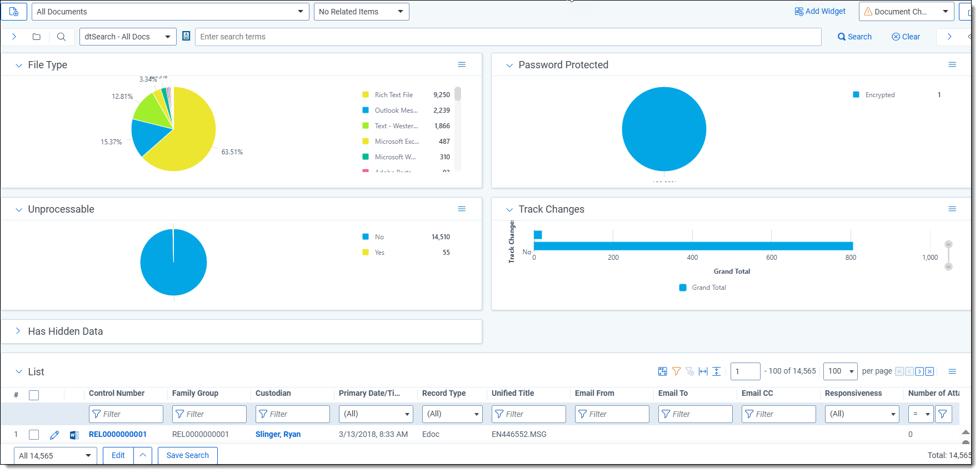980x473 pixels.
Task: Open the All Documents view dropdown
Action: [170, 12]
